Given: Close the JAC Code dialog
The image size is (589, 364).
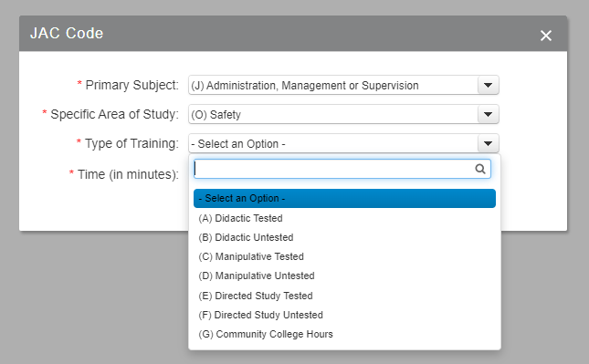Looking at the screenshot, I should pos(545,36).
